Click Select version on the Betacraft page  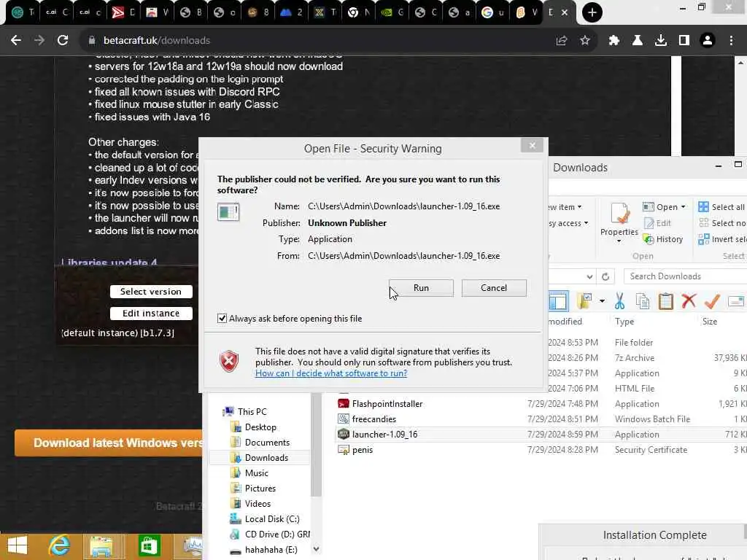tap(151, 292)
